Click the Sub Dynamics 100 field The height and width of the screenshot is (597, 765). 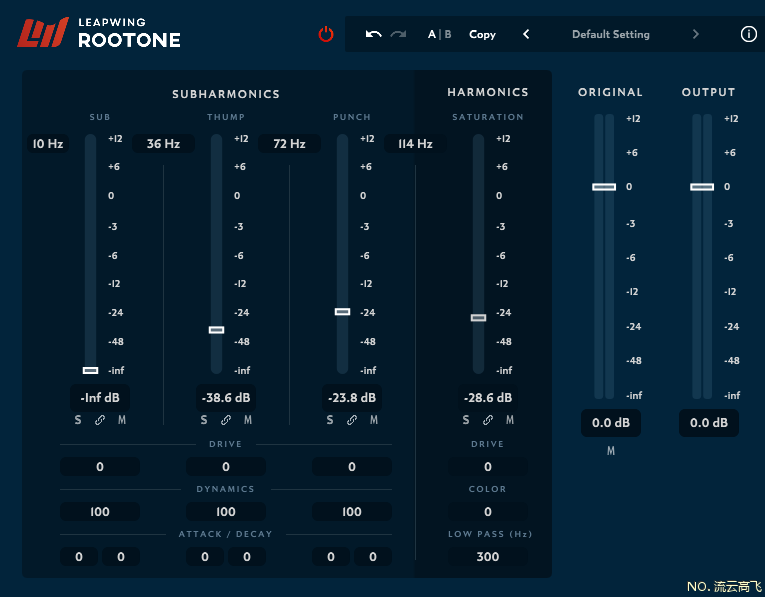click(x=100, y=512)
